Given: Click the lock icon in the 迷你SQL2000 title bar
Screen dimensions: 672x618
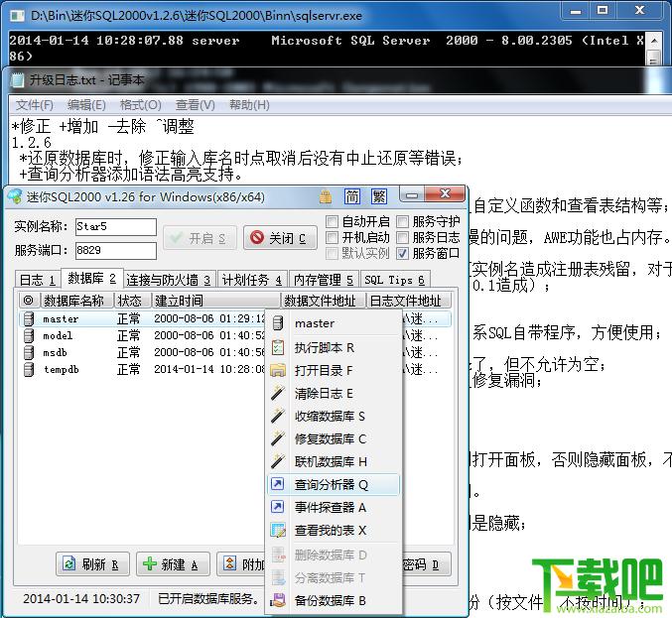Looking at the screenshot, I should (326, 197).
